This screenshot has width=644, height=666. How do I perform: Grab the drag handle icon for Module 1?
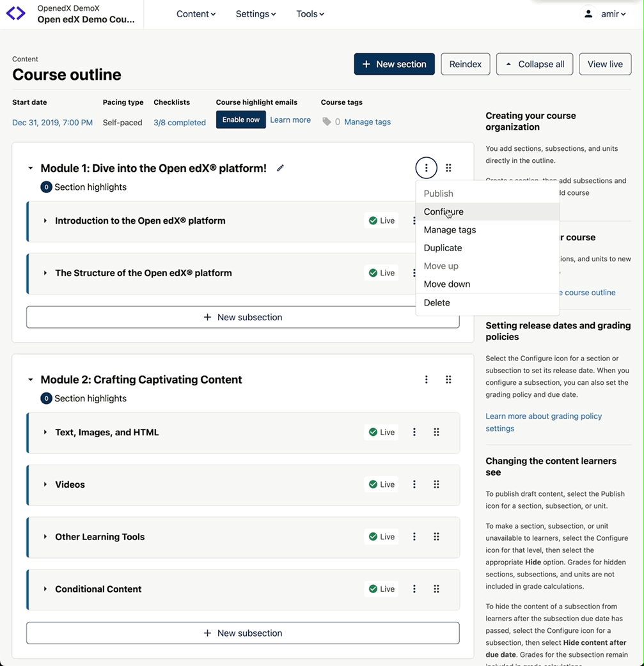(448, 168)
